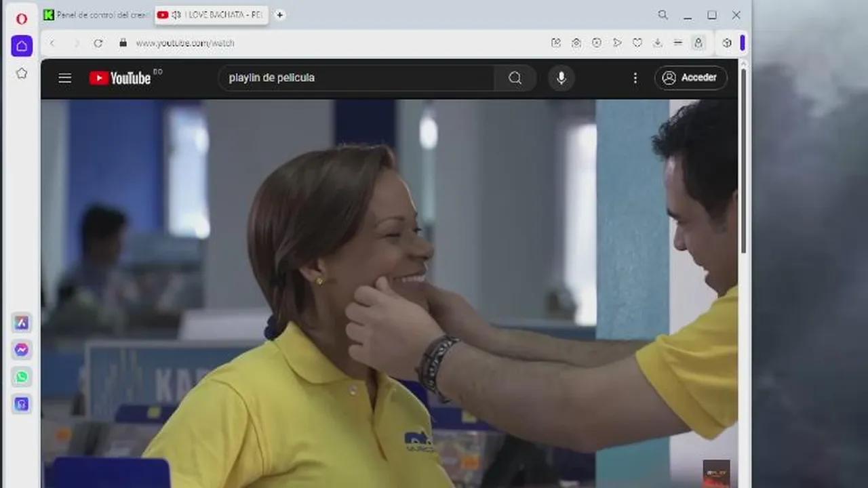This screenshot has width=868, height=488.
Task: Open the bookmarks star in Opera sidebar
Action: [x=22, y=73]
